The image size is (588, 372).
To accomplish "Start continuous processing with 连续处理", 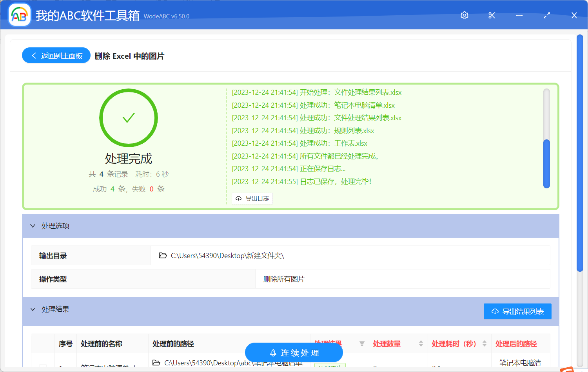I will pyautogui.click(x=294, y=352).
